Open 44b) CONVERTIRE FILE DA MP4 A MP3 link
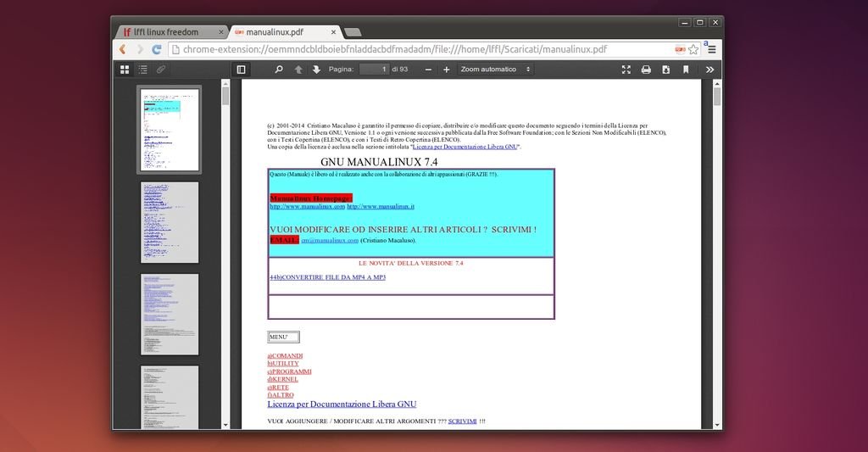This screenshot has width=868, height=452. [x=328, y=277]
